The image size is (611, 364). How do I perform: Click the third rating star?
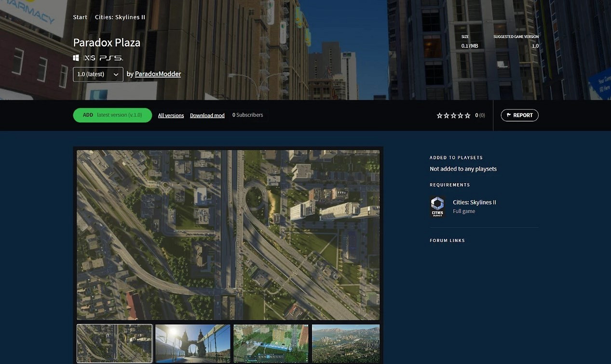[x=453, y=116]
